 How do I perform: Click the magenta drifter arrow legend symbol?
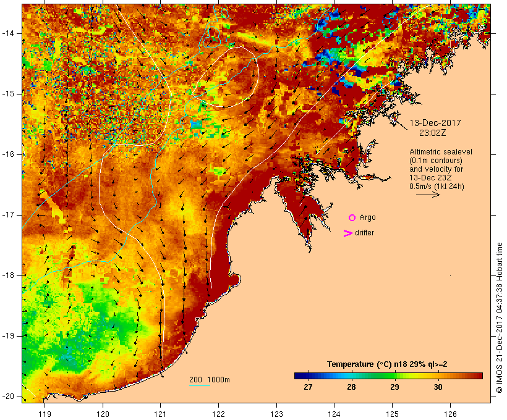point(347,233)
